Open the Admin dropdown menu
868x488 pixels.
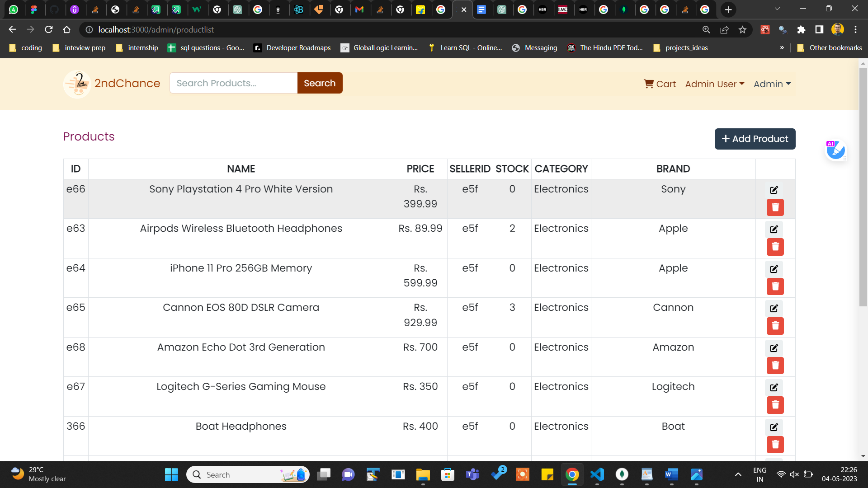pyautogui.click(x=772, y=84)
